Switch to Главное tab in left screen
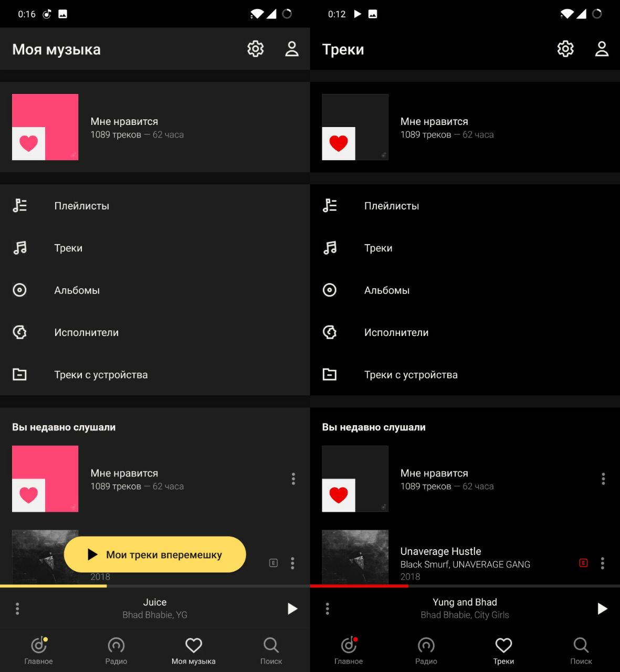This screenshot has height=672, width=620. pos(39,650)
